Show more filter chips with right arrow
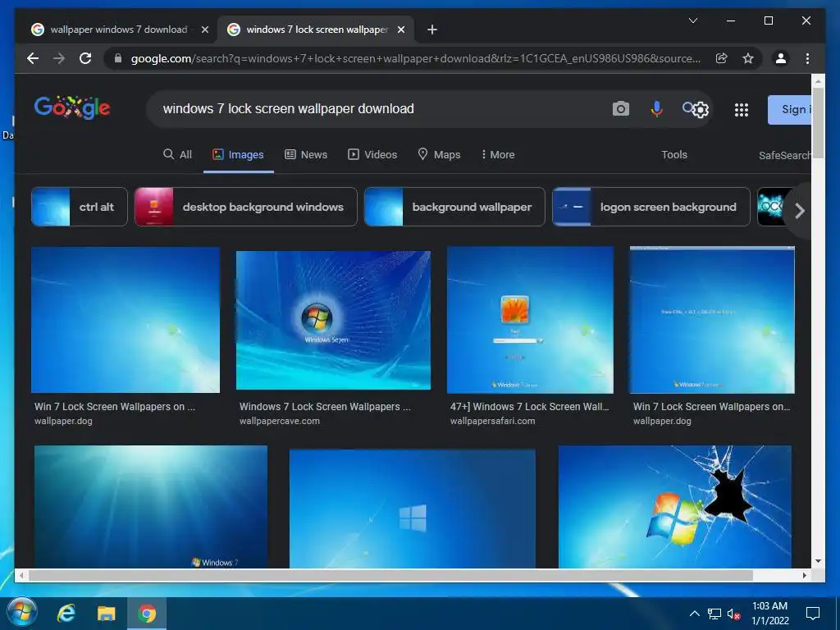 [x=799, y=211]
